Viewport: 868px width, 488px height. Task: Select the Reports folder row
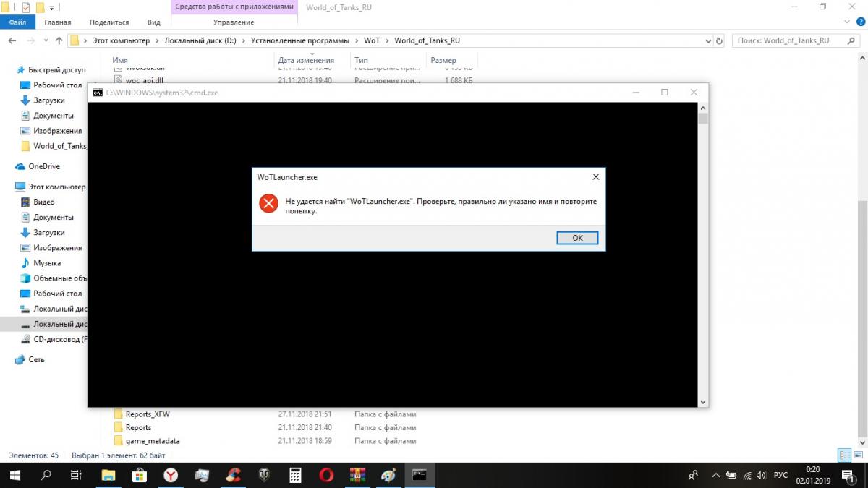pos(138,427)
